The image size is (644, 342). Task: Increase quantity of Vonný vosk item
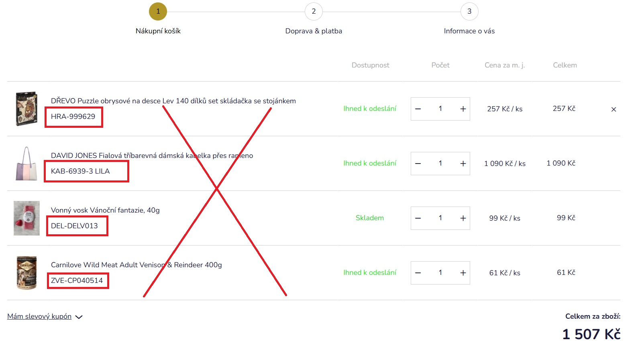click(x=463, y=218)
